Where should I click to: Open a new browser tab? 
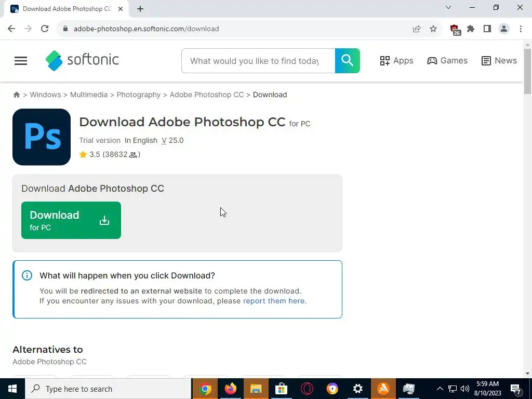[140, 9]
